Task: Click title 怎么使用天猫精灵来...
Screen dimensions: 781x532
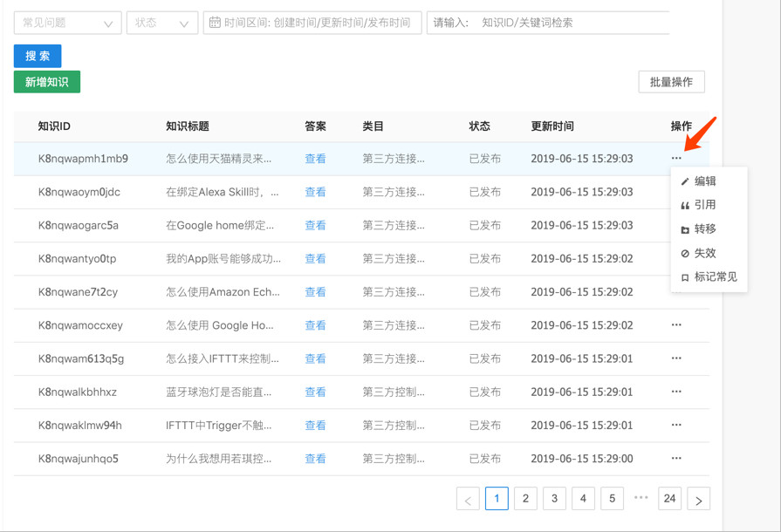Action: tap(219, 159)
